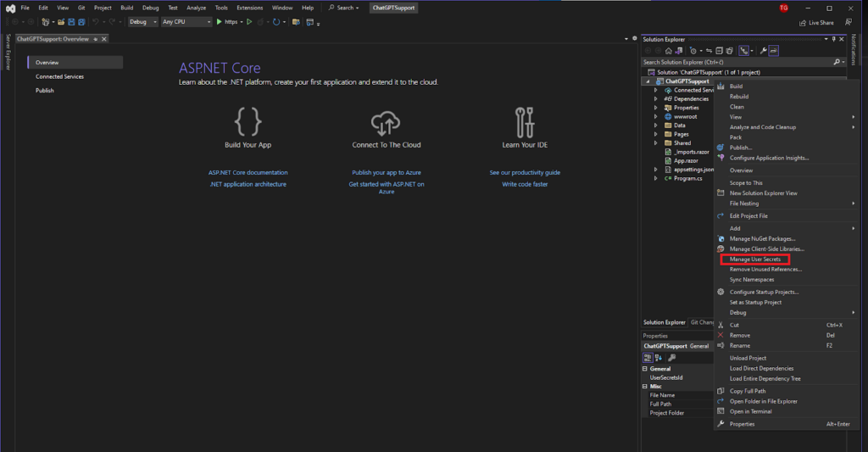Screen dimensions: 868x452
Task: Choose Set as Startup Project
Action: click(755, 303)
